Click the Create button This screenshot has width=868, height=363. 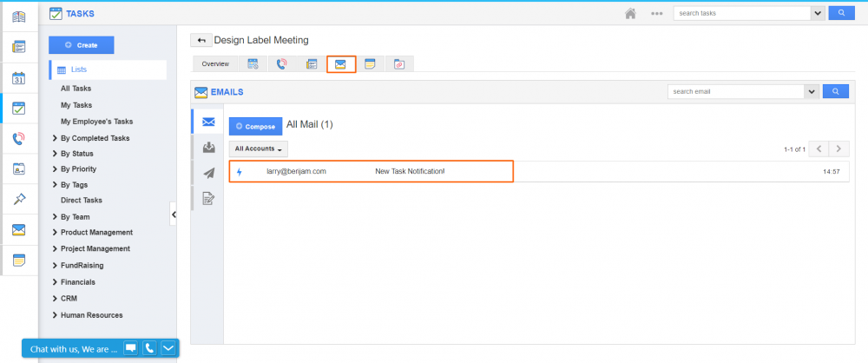pyautogui.click(x=82, y=45)
